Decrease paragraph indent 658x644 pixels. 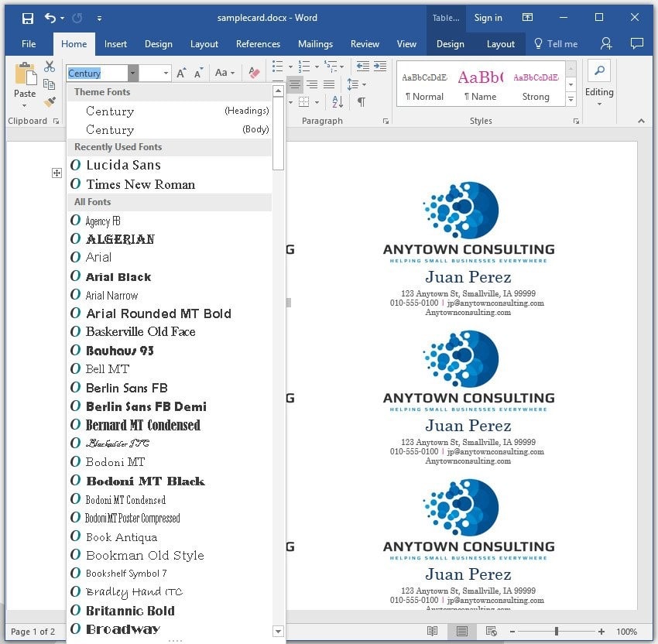click(x=362, y=67)
